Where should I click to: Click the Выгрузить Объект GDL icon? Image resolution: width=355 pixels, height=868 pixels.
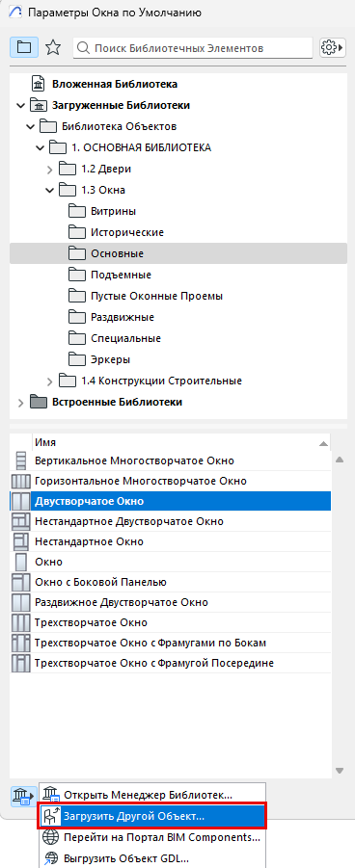(51, 858)
